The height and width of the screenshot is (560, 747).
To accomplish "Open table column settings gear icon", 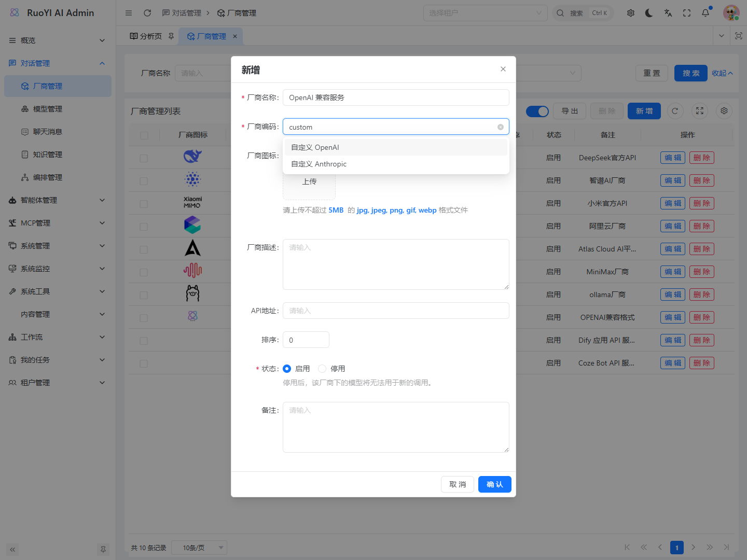I will [x=724, y=111].
